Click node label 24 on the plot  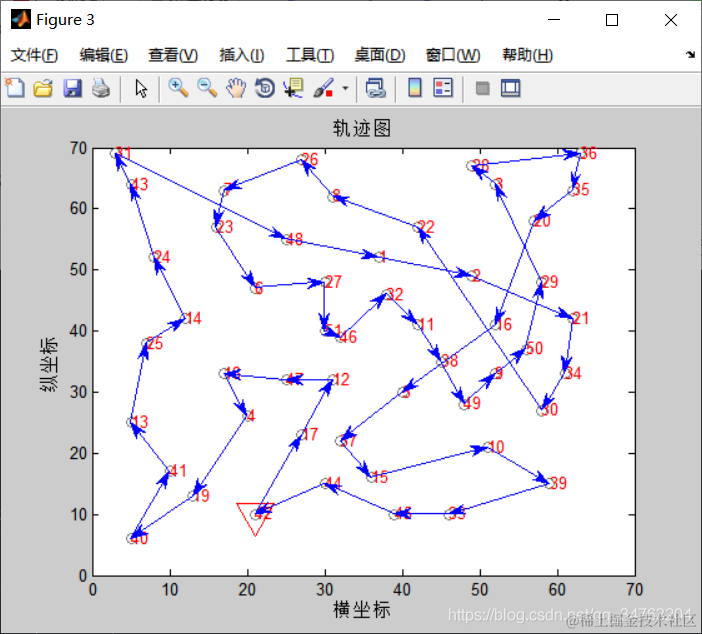pyautogui.click(x=162, y=257)
